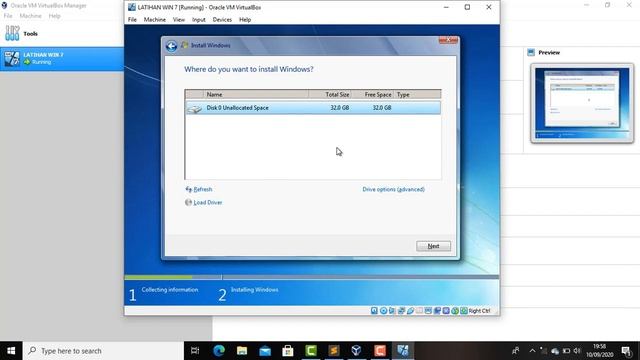Open File menu in VirtualBox Manager
The image size is (640, 360).
(x=8, y=16)
